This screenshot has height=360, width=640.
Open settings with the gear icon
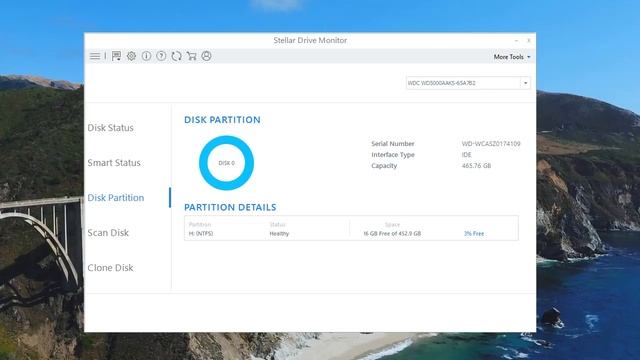pos(131,56)
